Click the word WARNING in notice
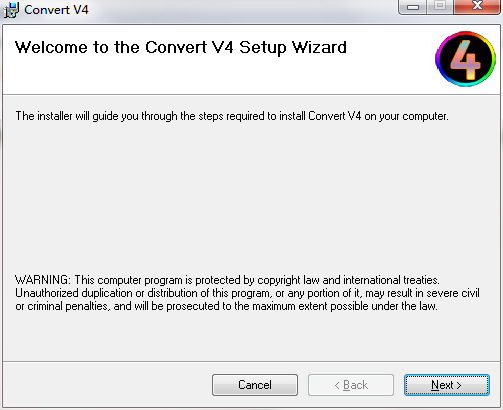This screenshot has width=503, height=410. coord(43,280)
